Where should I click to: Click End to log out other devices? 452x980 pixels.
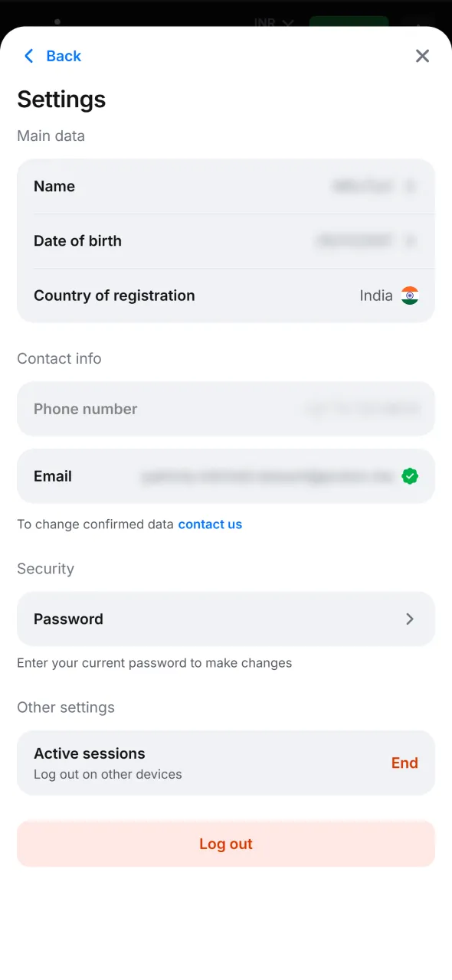tap(405, 763)
